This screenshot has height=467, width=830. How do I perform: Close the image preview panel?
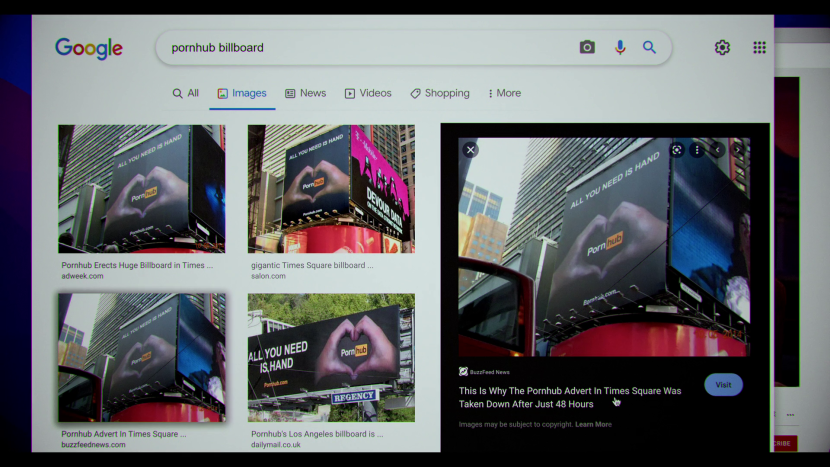tap(470, 150)
